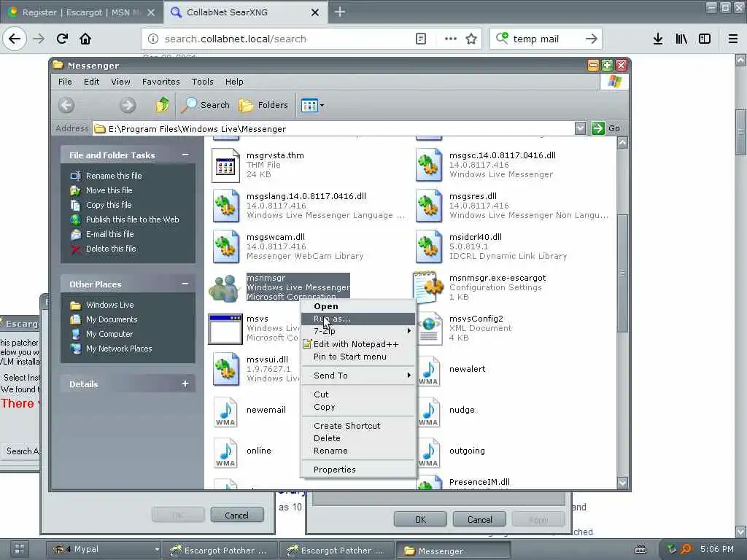The height and width of the screenshot is (560, 747).
Task: Select the msgswcam.dll file icon
Action: 225,246
